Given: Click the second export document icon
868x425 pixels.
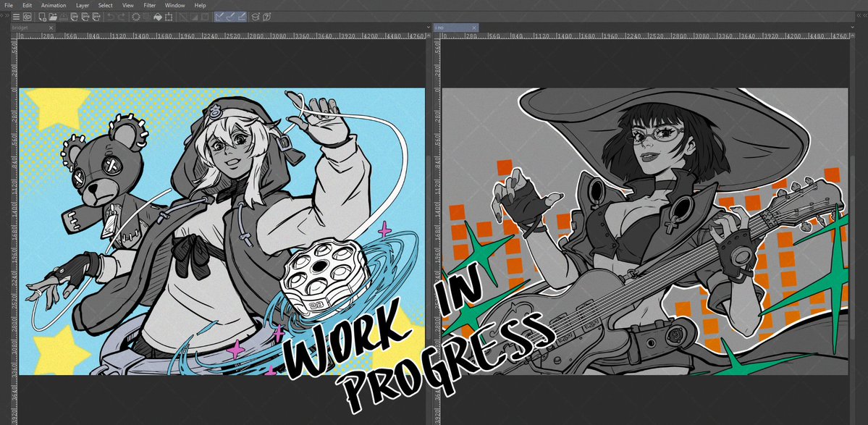Looking at the screenshot, I should 85,17.
